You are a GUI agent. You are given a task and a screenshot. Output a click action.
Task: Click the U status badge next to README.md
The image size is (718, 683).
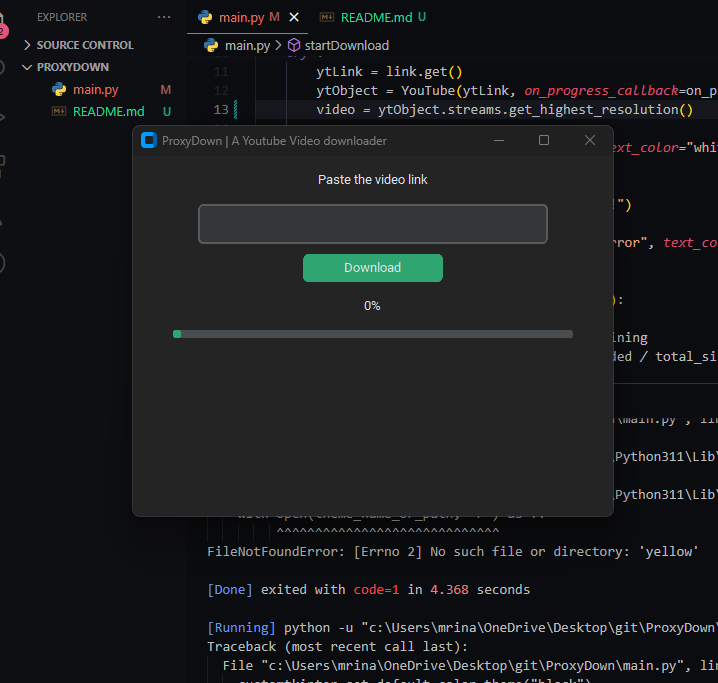pyautogui.click(x=167, y=112)
